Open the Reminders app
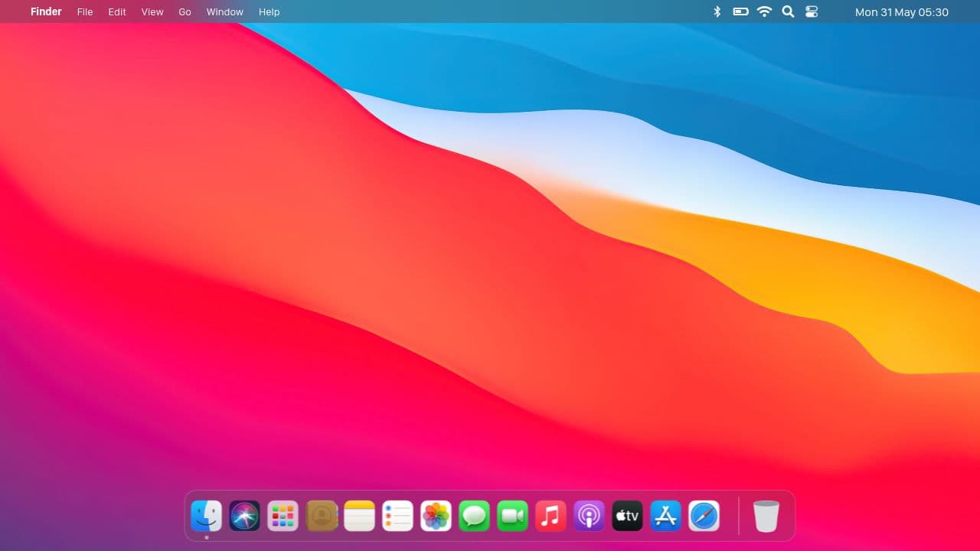This screenshot has width=980, height=551. pyautogui.click(x=398, y=516)
